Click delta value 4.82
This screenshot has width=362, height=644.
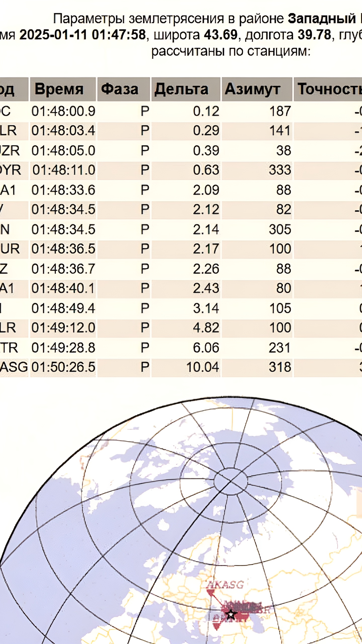click(x=206, y=328)
